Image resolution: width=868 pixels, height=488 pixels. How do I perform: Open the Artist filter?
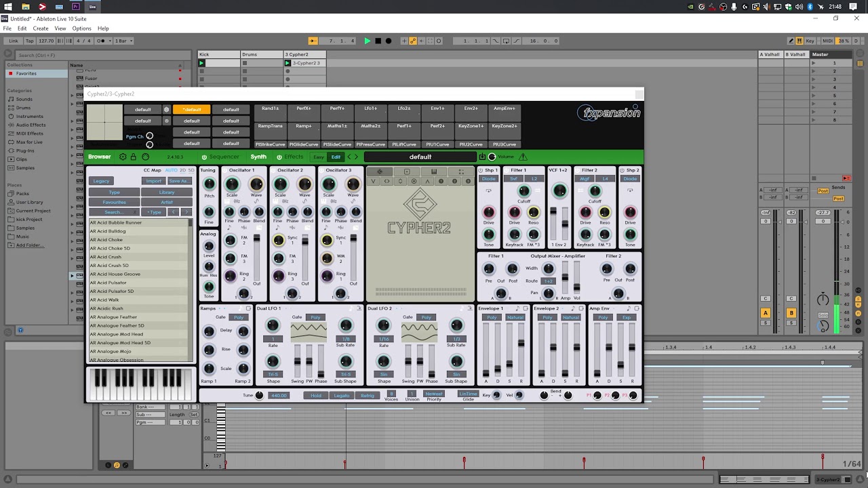tap(167, 202)
